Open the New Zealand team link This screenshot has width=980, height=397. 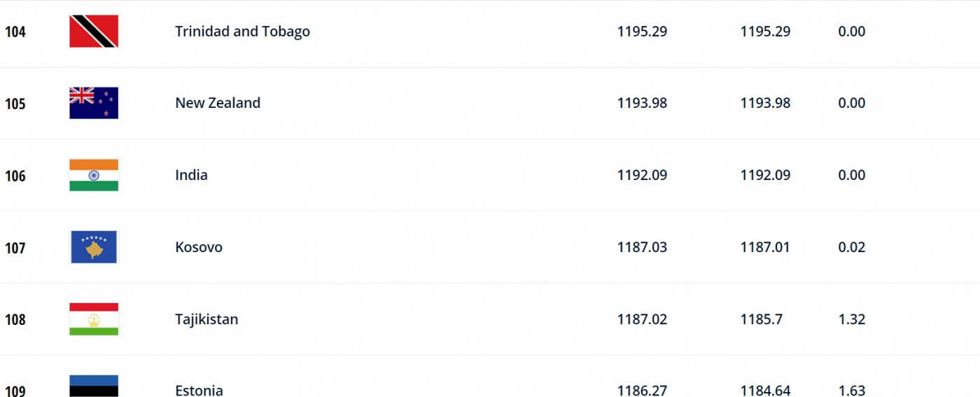pyautogui.click(x=218, y=103)
